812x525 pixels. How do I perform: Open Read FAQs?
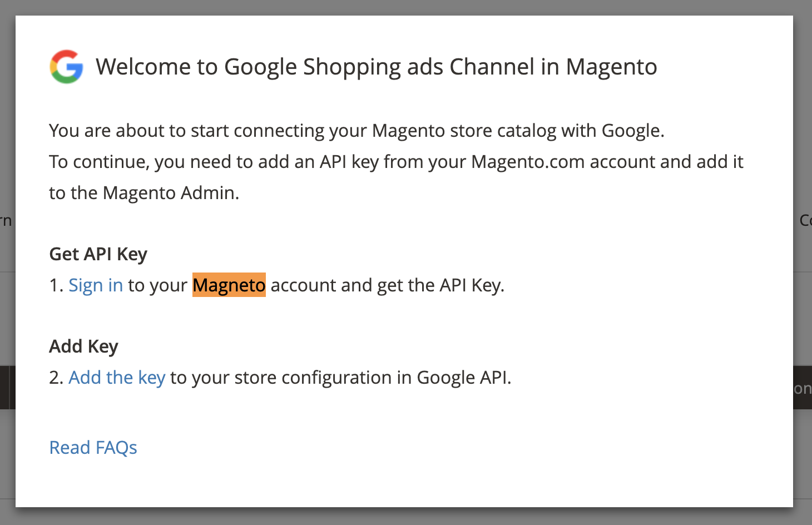(93, 447)
